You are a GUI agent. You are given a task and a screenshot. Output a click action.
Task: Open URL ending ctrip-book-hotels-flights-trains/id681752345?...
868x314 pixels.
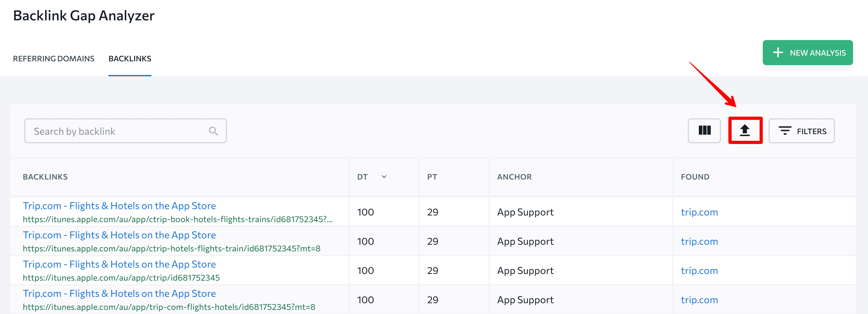coord(178,219)
